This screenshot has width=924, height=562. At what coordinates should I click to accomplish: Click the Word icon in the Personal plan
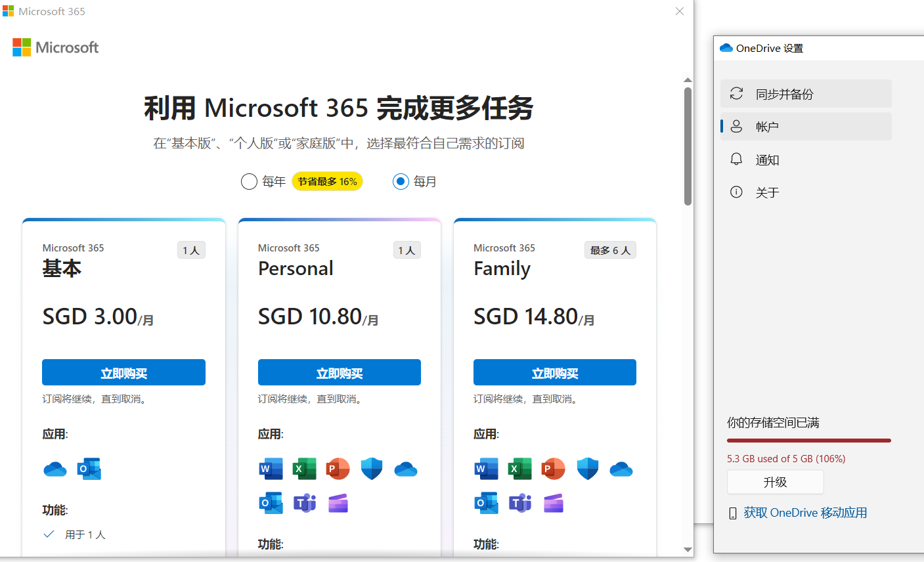point(271,469)
